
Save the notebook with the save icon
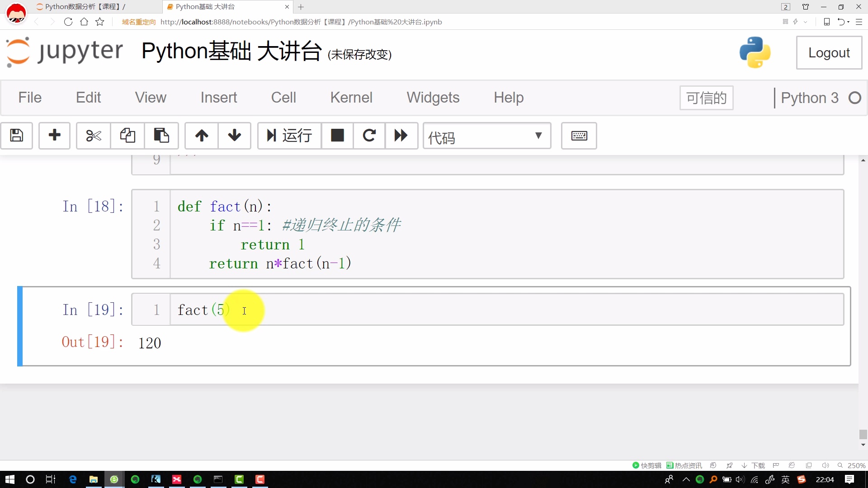pyautogui.click(x=17, y=136)
